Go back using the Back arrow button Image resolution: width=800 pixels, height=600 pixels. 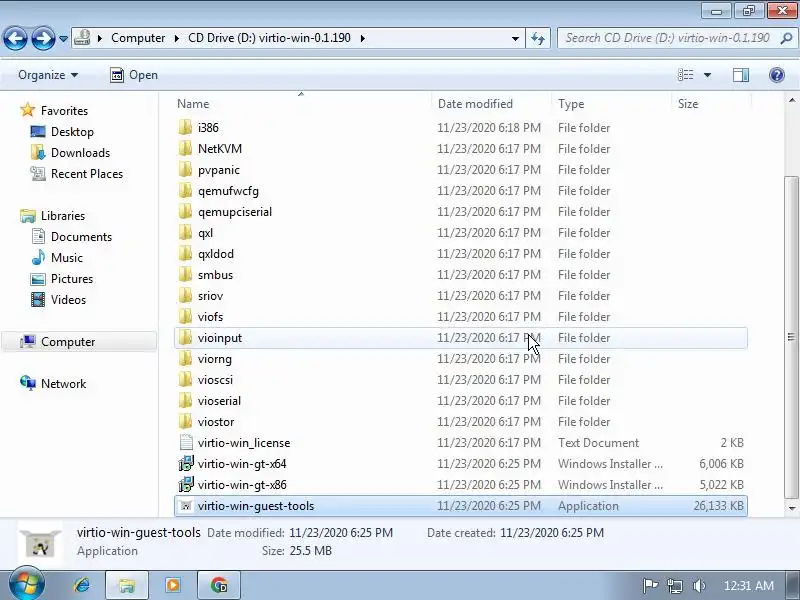pyautogui.click(x=15, y=38)
